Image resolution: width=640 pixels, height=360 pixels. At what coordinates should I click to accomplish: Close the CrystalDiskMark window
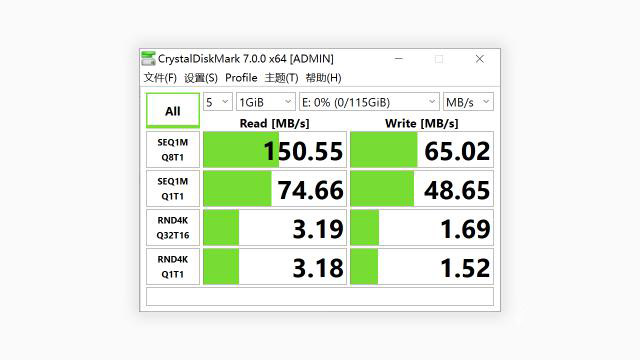[480, 59]
